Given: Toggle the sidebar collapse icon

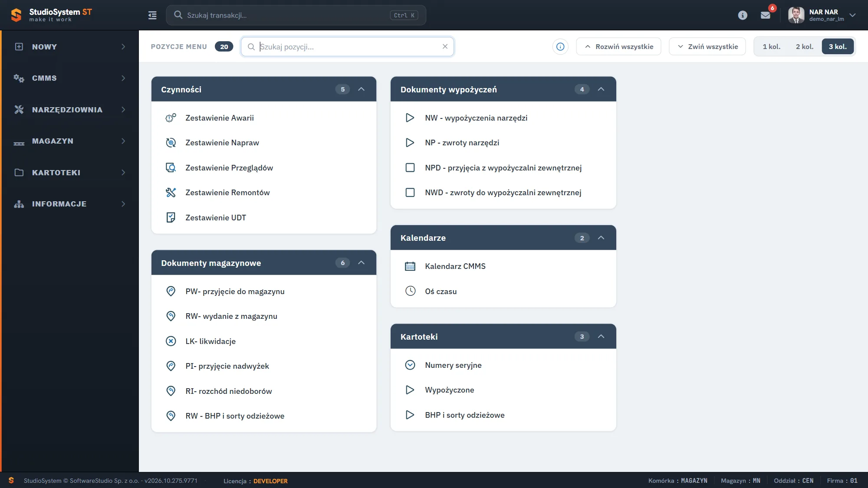Looking at the screenshot, I should point(152,15).
